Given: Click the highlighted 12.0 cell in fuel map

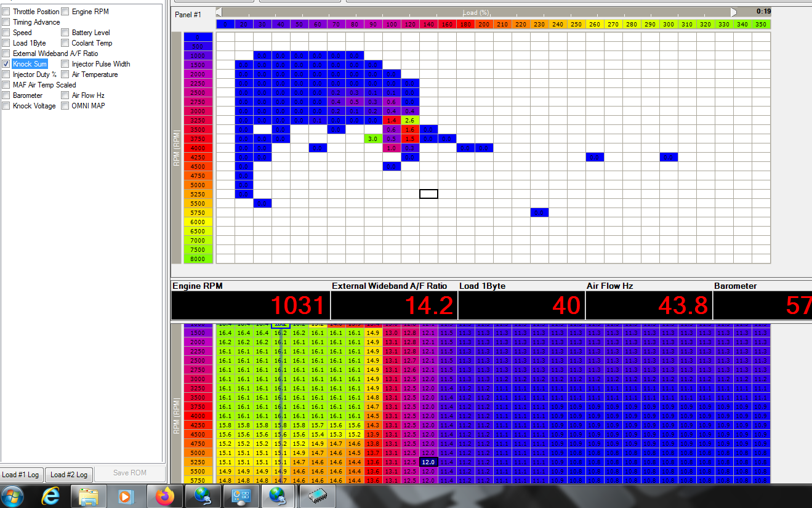Looking at the screenshot, I should tap(428, 462).
